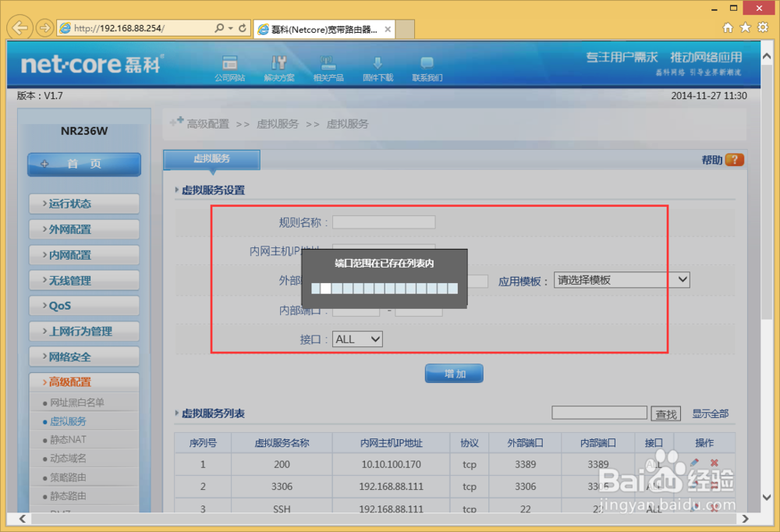Click the orange help question mark icon
780x532 pixels.
tap(734, 160)
